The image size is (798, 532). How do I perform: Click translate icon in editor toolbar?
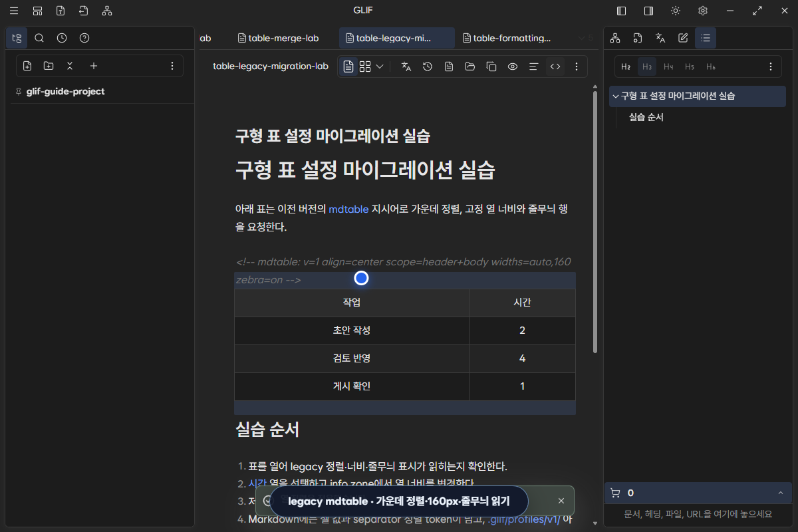(x=406, y=66)
